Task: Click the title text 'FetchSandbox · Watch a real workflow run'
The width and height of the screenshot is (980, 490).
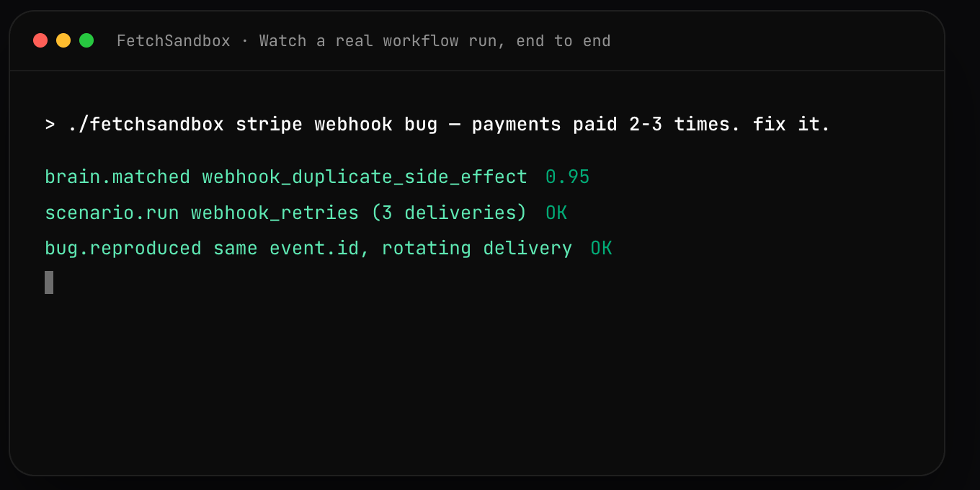Action: pyautogui.click(x=364, y=41)
